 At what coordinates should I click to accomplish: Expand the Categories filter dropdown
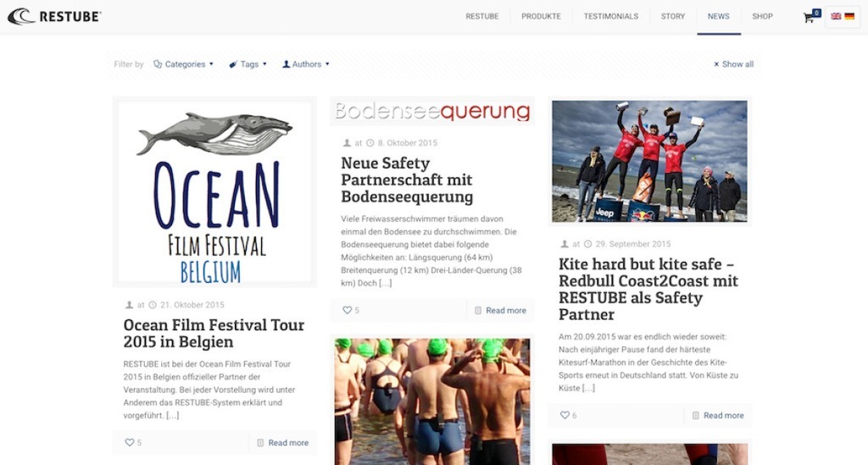coord(183,64)
